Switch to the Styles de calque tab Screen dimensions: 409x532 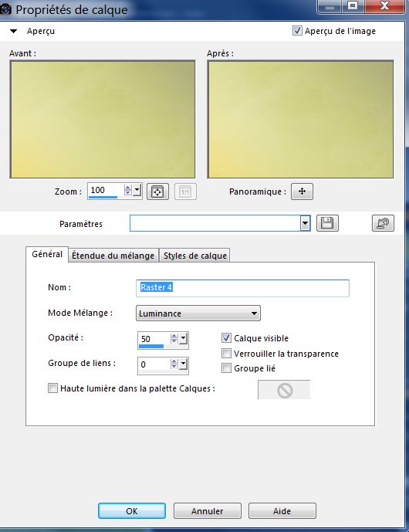tap(195, 256)
